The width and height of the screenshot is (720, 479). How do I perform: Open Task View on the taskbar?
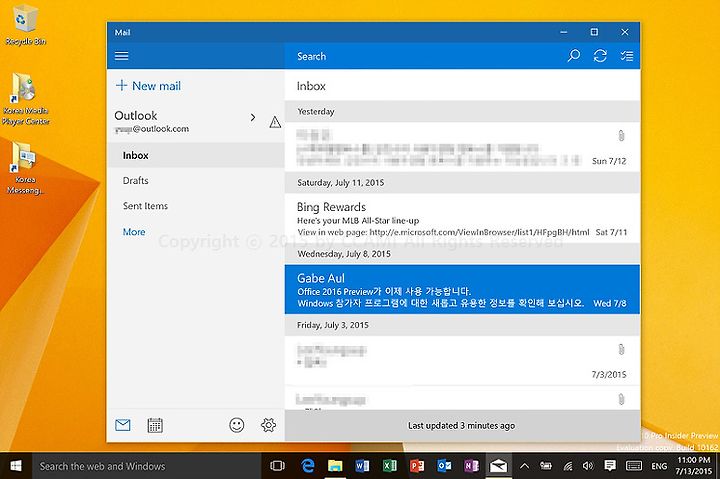(277, 466)
